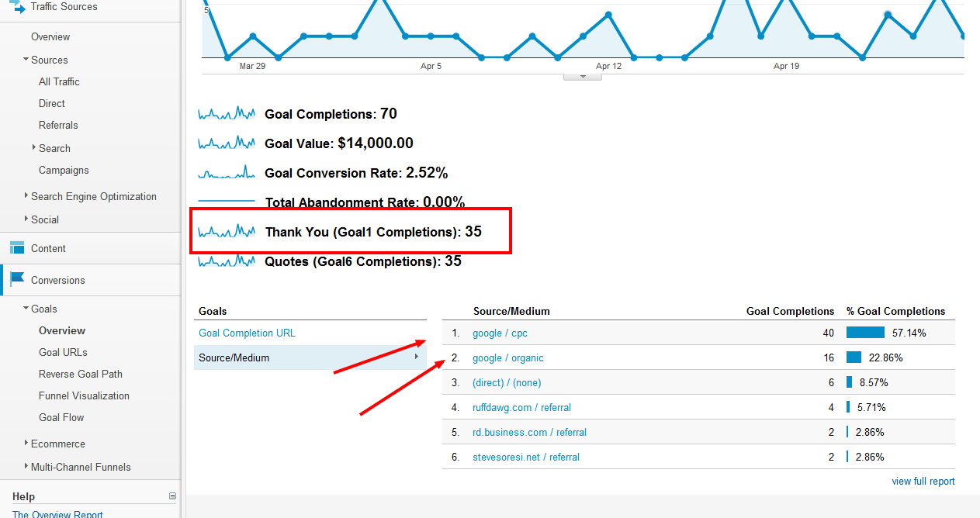Open Traffic Sources Overview

click(x=50, y=36)
